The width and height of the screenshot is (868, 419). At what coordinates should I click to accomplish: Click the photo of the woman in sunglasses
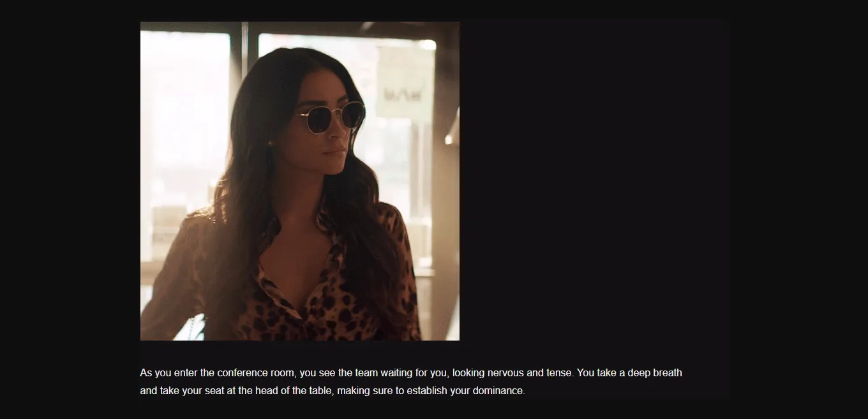point(300,181)
